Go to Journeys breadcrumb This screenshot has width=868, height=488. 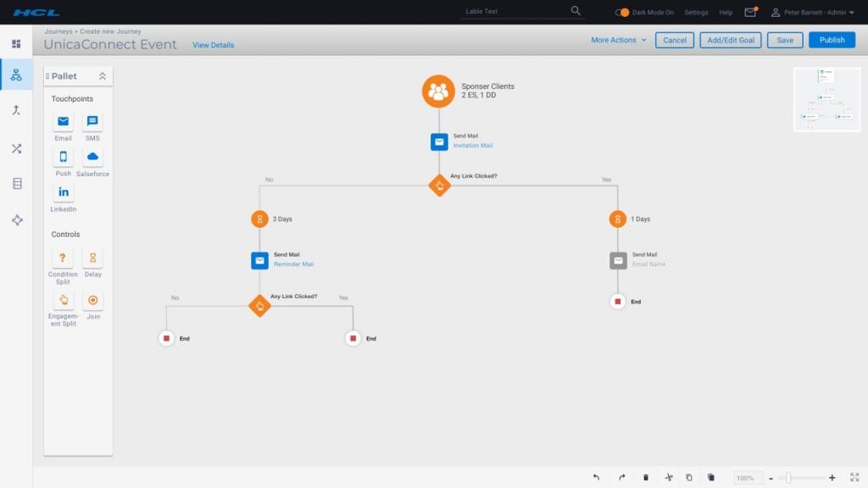tap(58, 31)
